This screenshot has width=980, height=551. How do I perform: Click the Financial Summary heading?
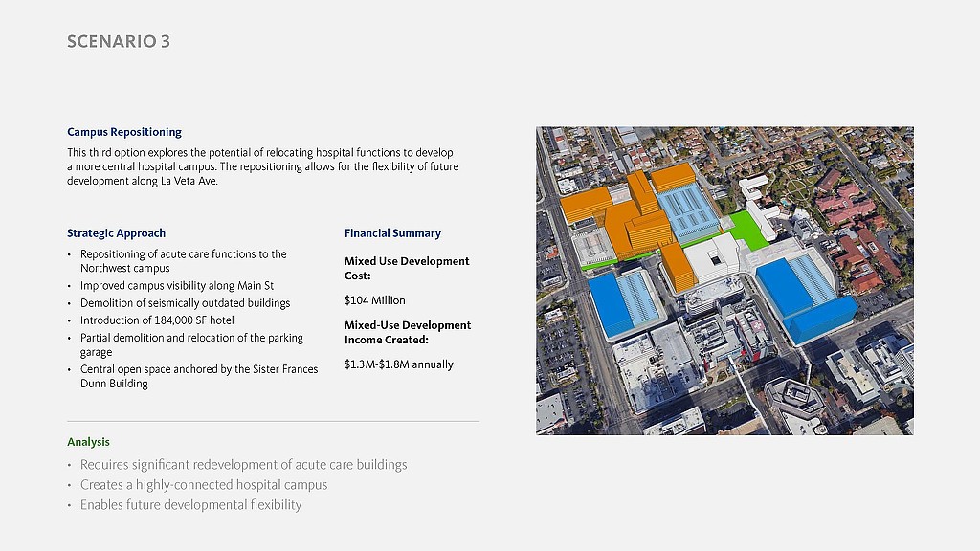(392, 233)
